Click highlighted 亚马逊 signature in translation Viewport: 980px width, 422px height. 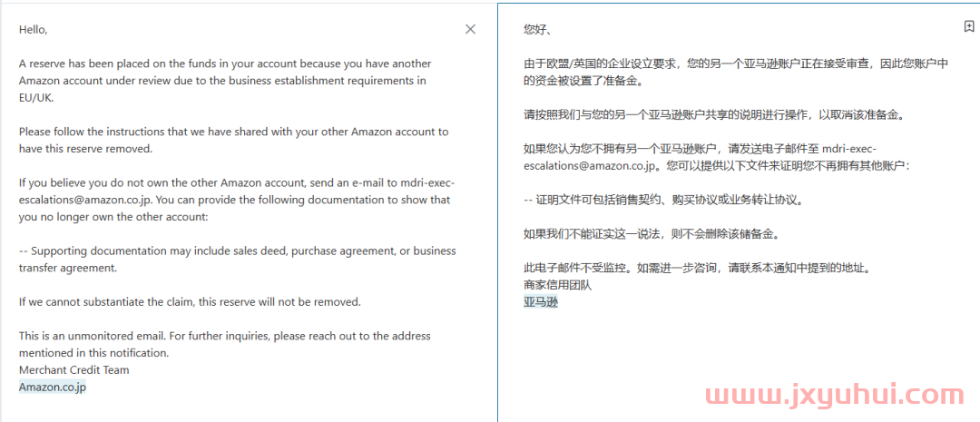pyautogui.click(x=541, y=302)
